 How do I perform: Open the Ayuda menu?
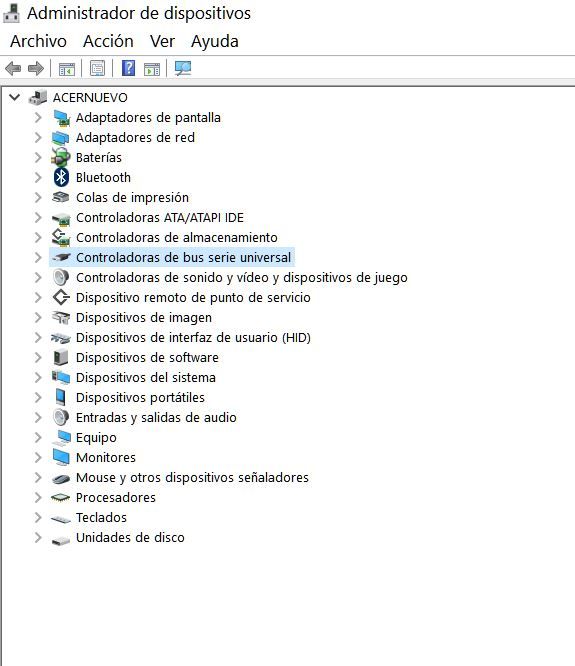coord(215,41)
